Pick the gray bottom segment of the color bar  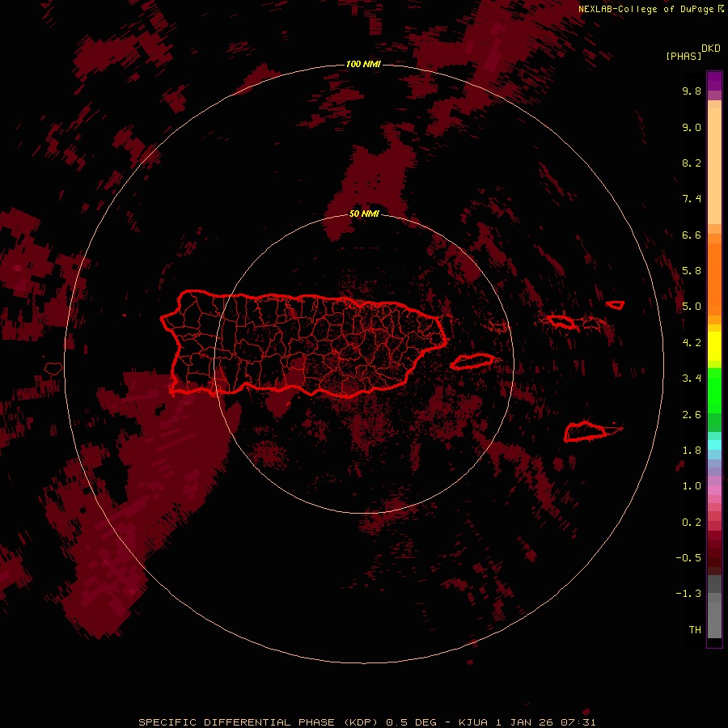714,616
